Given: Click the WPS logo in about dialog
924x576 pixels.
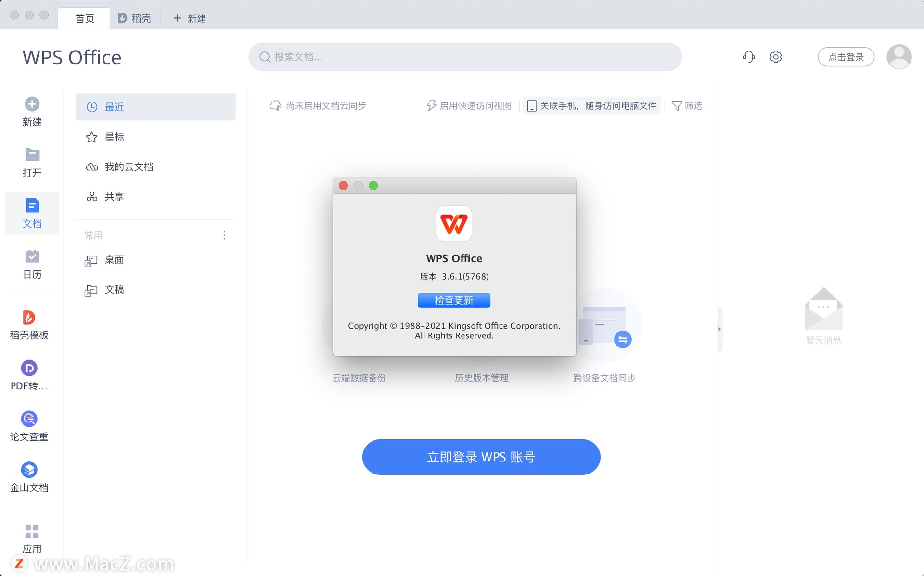Looking at the screenshot, I should [454, 224].
